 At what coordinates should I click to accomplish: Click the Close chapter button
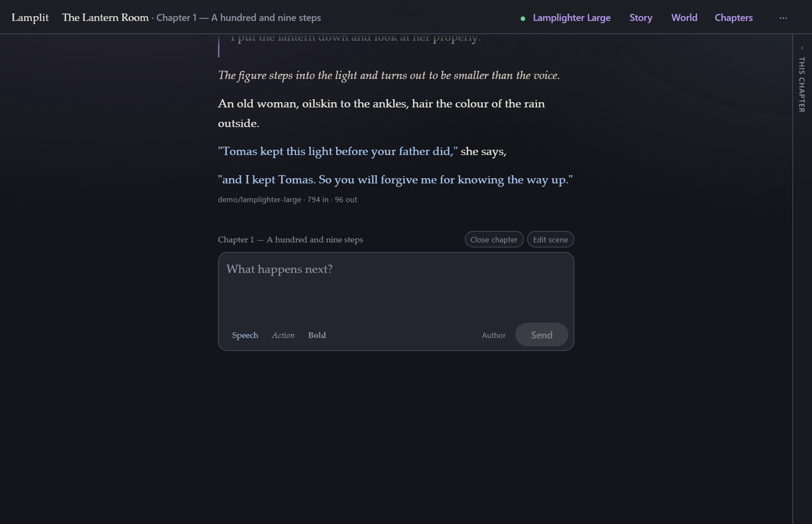[494, 239]
